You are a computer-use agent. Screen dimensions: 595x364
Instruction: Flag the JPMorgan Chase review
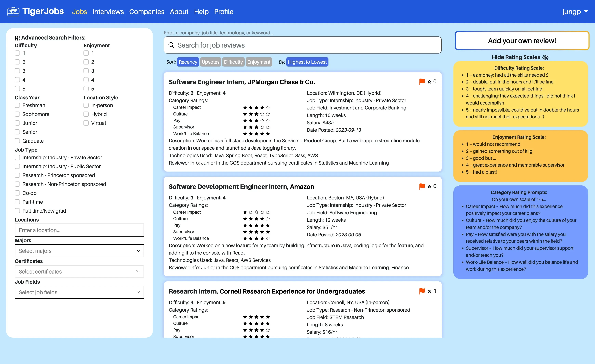click(x=422, y=82)
